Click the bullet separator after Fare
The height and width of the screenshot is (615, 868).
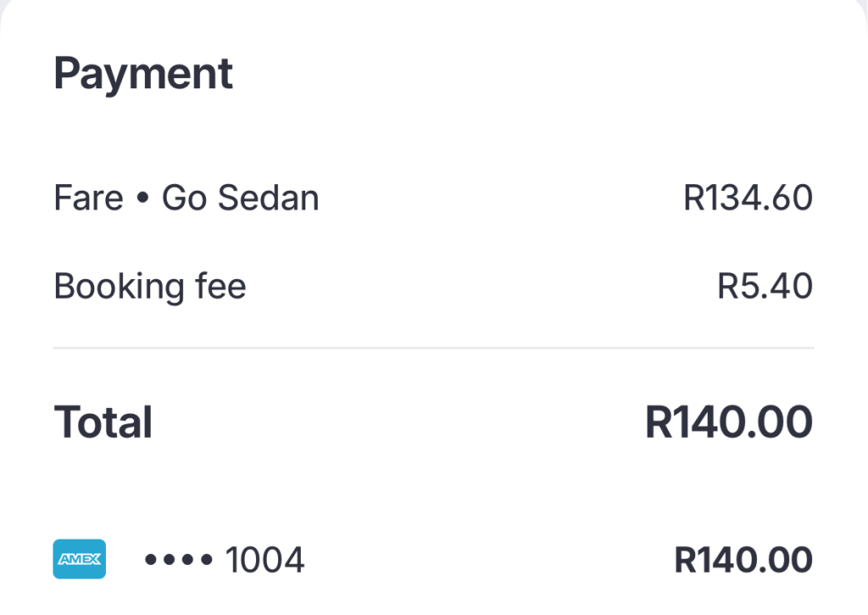(x=142, y=198)
